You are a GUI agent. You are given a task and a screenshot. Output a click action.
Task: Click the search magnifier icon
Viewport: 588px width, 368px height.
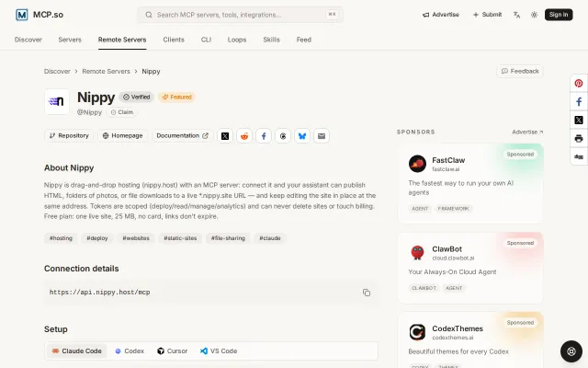149,15
